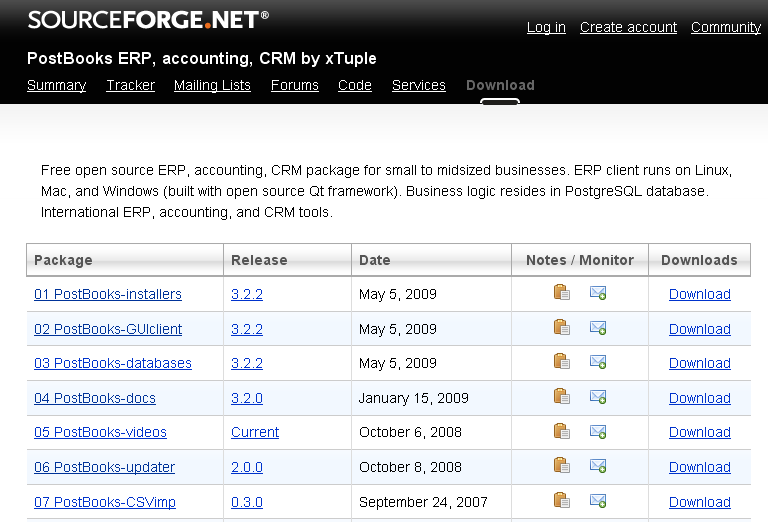This screenshot has height=522, width=768.
Task: Monitor the 02 PostBooks-GUIclient package via envelope icon
Action: point(598,328)
